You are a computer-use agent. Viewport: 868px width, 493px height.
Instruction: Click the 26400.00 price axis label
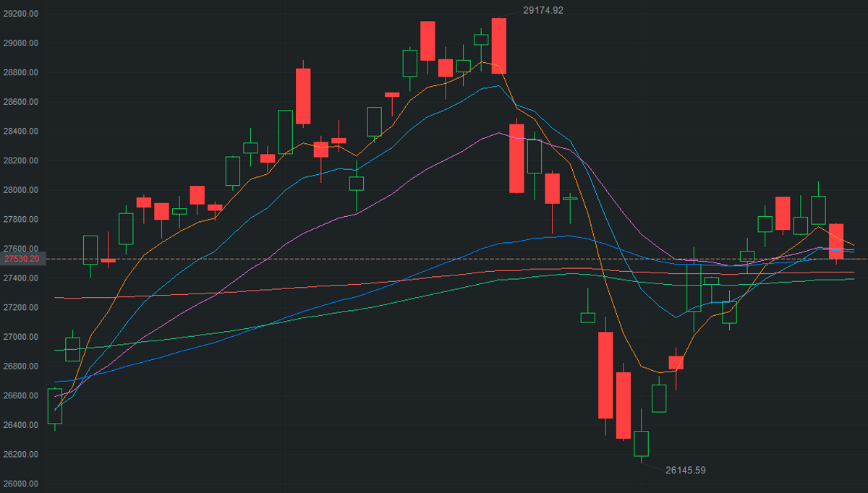22,425
